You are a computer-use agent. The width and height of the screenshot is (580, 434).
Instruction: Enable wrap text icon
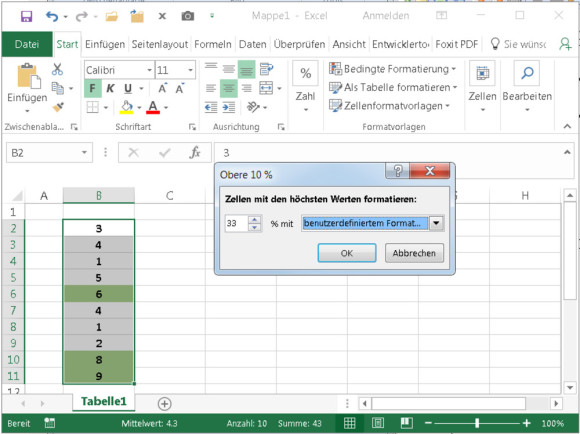[266, 69]
